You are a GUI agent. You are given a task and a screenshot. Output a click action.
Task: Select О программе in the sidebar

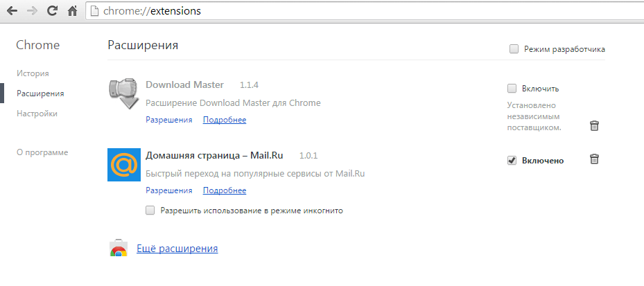42,152
